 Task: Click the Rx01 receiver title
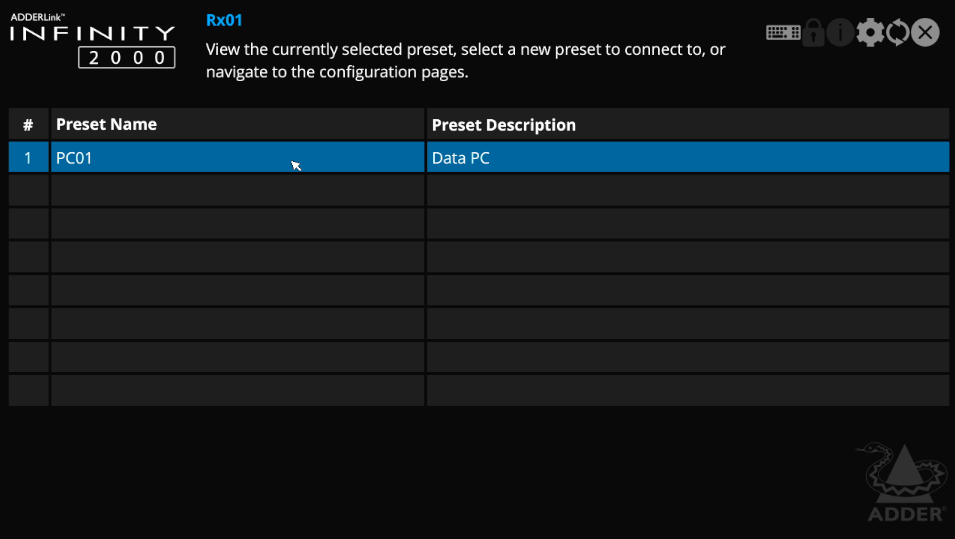(x=224, y=20)
